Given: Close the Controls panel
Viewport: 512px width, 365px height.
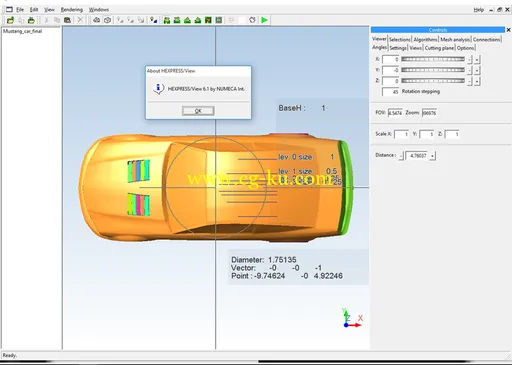Looking at the screenshot, I should coord(508,30).
